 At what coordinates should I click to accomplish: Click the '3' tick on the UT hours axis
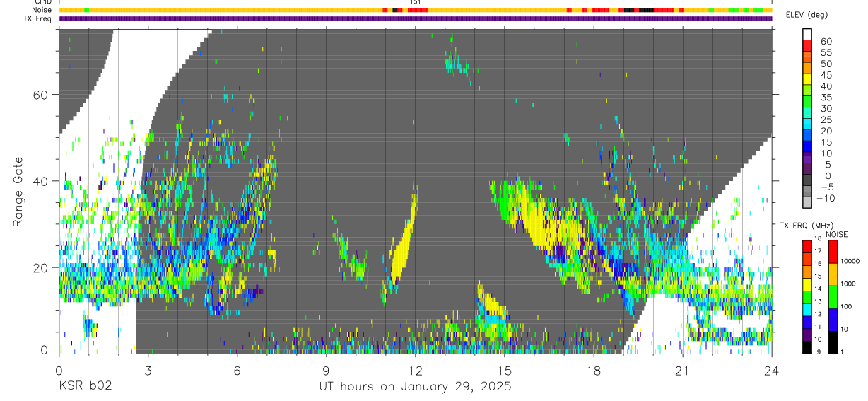(x=147, y=370)
